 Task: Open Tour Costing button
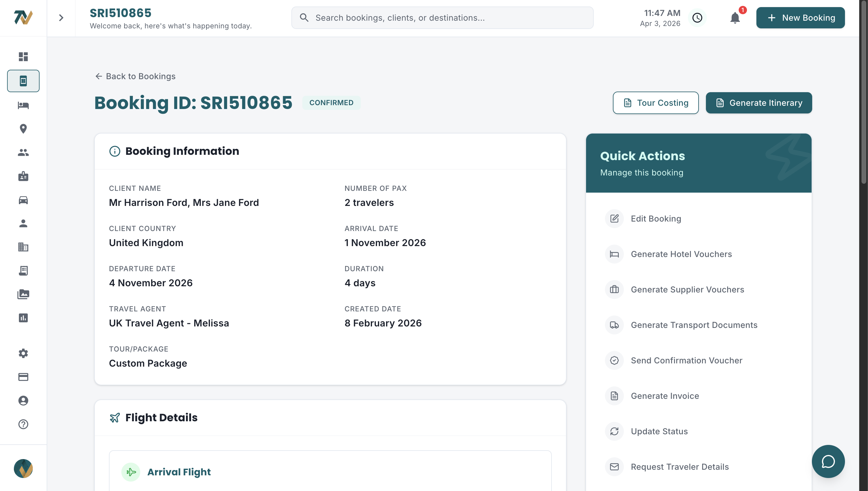655,103
